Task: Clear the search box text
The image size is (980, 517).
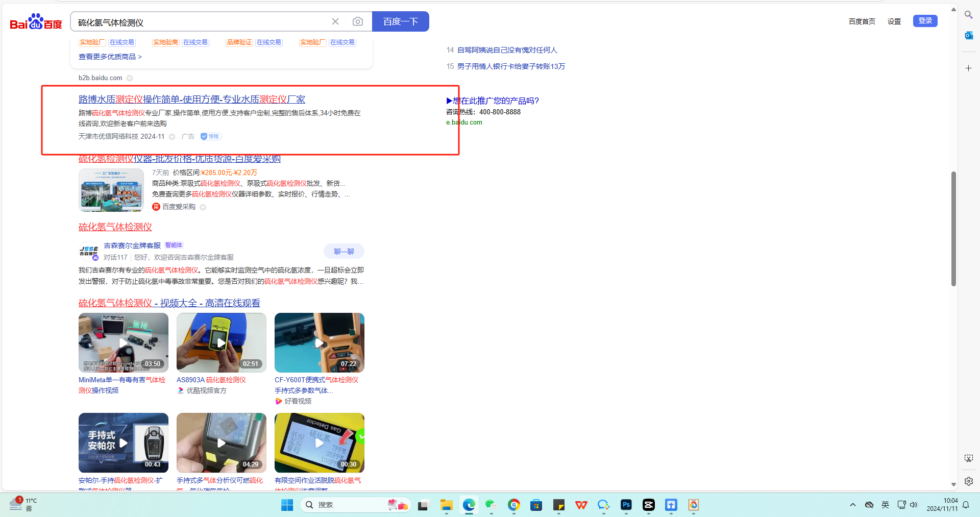Action: pyautogui.click(x=335, y=21)
